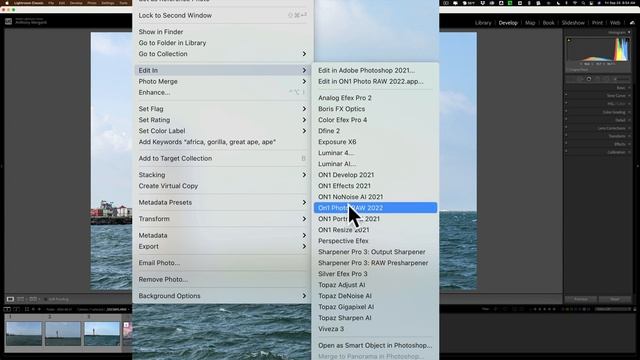
Task: Expand Metadata Presets submenu
Action: 223,202
